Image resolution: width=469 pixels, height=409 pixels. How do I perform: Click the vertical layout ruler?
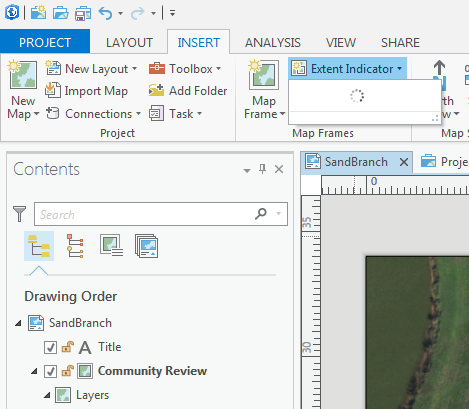coord(311,302)
